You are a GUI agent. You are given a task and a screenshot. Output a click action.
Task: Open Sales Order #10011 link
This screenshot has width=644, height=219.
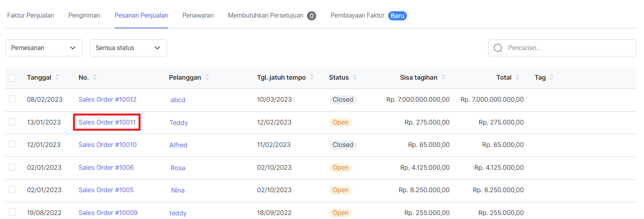coord(107,122)
